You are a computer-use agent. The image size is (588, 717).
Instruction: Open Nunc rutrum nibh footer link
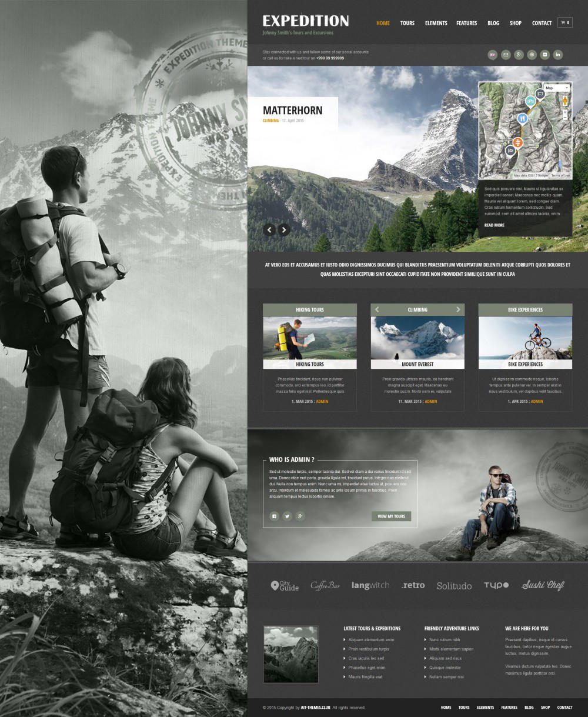click(x=445, y=639)
